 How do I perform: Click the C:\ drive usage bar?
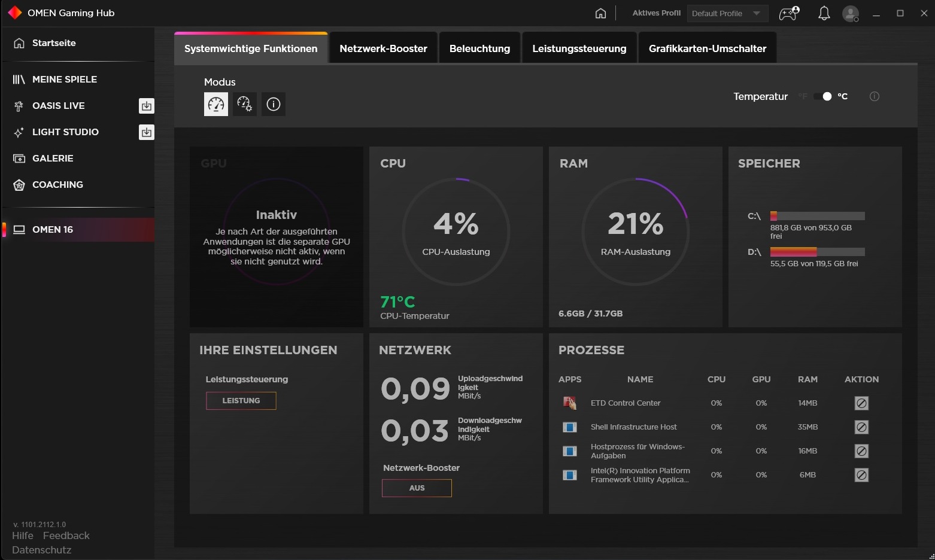pyautogui.click(x=817, y=216)
